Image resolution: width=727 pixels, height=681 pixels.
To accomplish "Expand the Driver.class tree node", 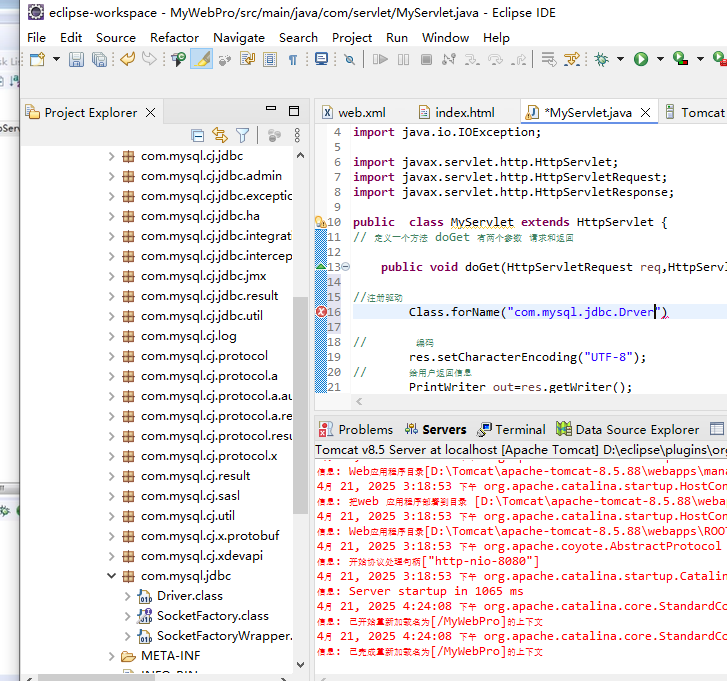I will pyautogui.click(x=128, y=596).
